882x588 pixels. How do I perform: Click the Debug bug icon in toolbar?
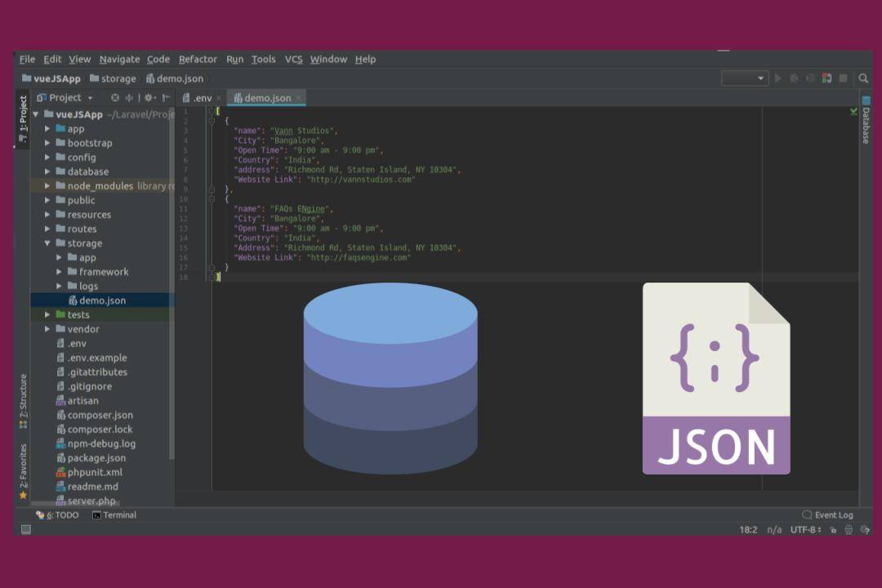click(795, 78)
